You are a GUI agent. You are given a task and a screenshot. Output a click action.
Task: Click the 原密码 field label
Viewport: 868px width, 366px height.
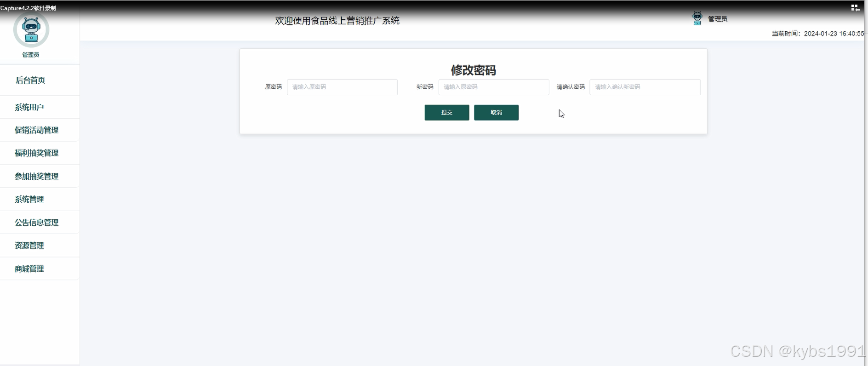(274, 87)
